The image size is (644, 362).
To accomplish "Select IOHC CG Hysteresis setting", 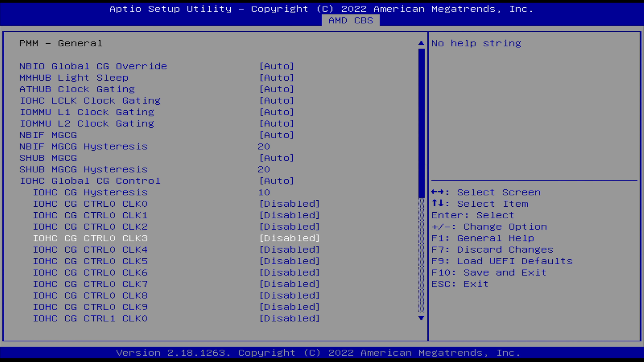I will click(90, 192).
